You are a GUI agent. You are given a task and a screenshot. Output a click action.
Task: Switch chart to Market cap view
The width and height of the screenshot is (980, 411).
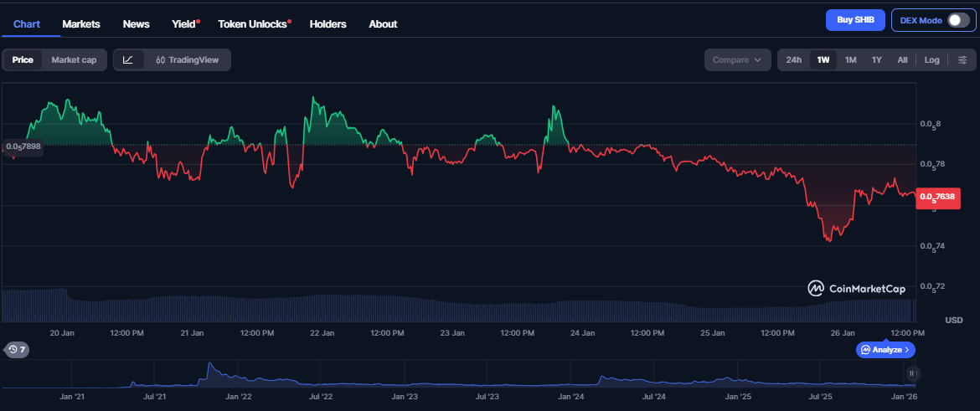[x=74, y=59]
